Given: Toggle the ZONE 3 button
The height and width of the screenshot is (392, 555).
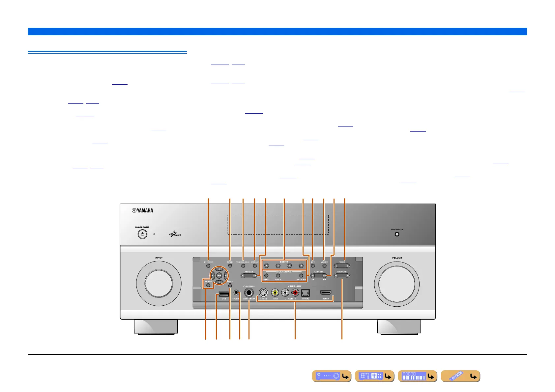Looking at the screenshot, I should point(278,275).
